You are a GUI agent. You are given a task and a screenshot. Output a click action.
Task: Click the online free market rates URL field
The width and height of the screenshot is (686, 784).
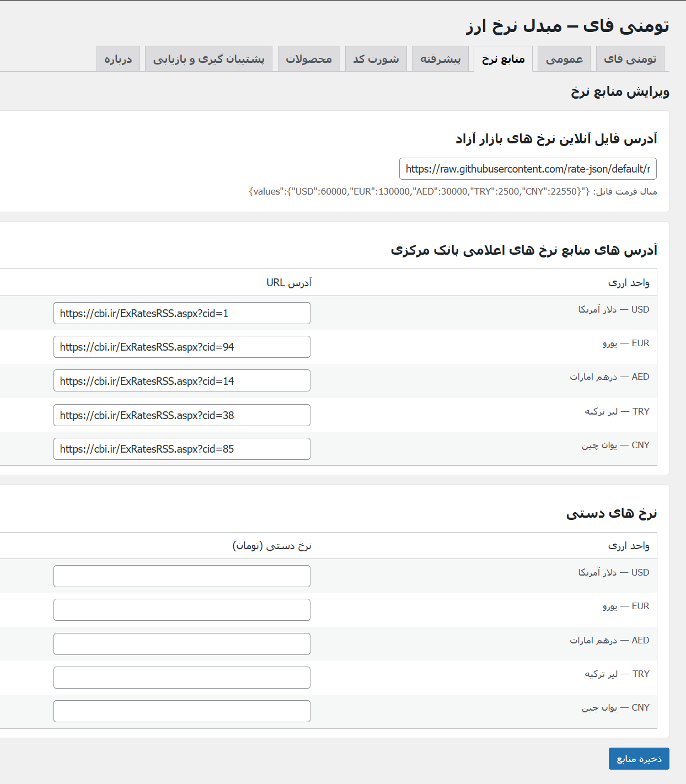click(x=528, y=169)
